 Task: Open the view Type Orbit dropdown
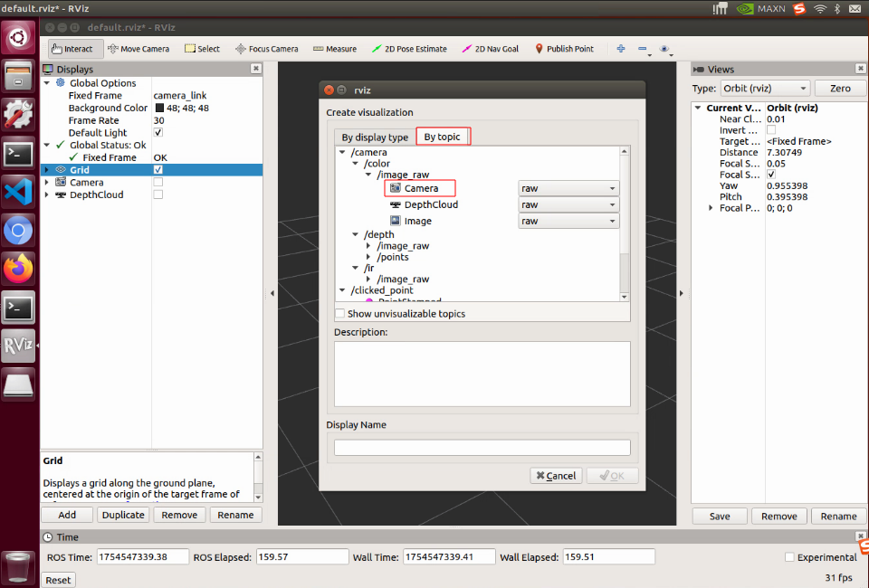[x=765, y=88]
